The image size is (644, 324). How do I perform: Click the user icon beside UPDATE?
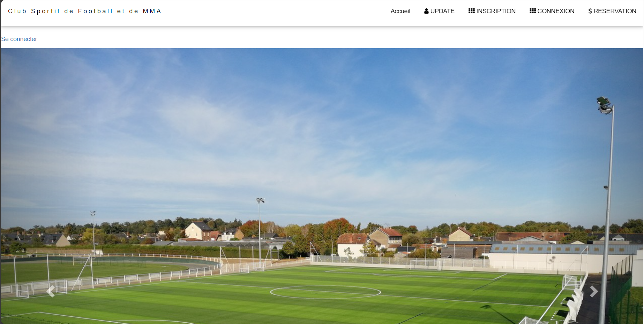[x=426, y=11]
